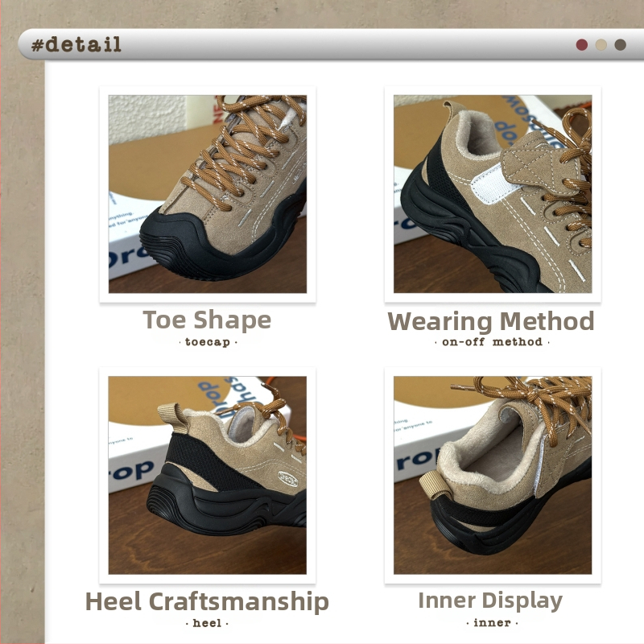Click the Toe Shape heading text

tap(208, 320)
